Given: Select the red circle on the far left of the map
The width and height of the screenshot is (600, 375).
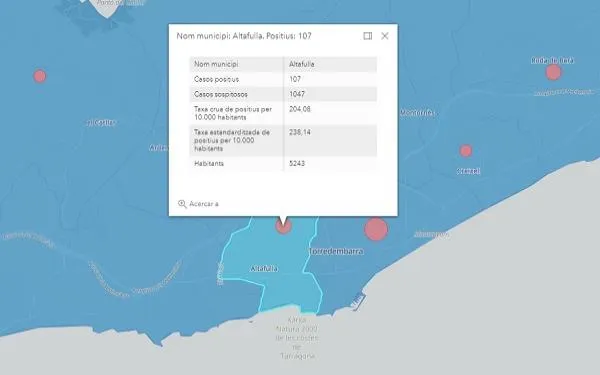Looking at the screenshot, I should 40,76.
